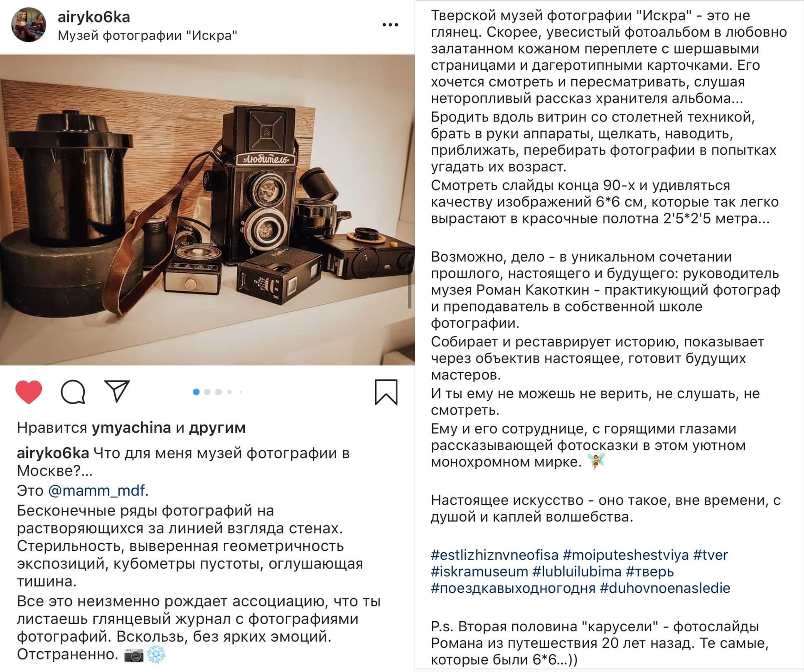Save post with the bookmark icon
Screen dimensions: 804x672
point(386,392)
